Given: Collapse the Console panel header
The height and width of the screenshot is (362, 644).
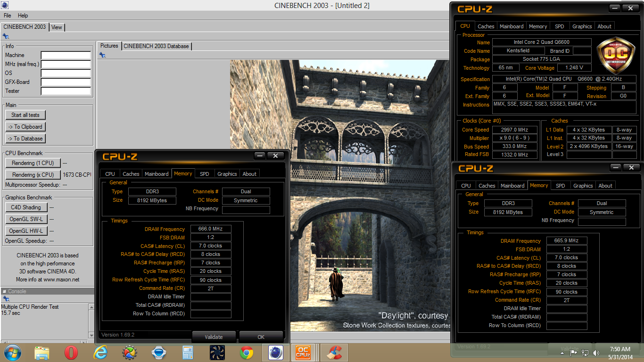Looking at the screenshot, I should (x=4, y=291).
